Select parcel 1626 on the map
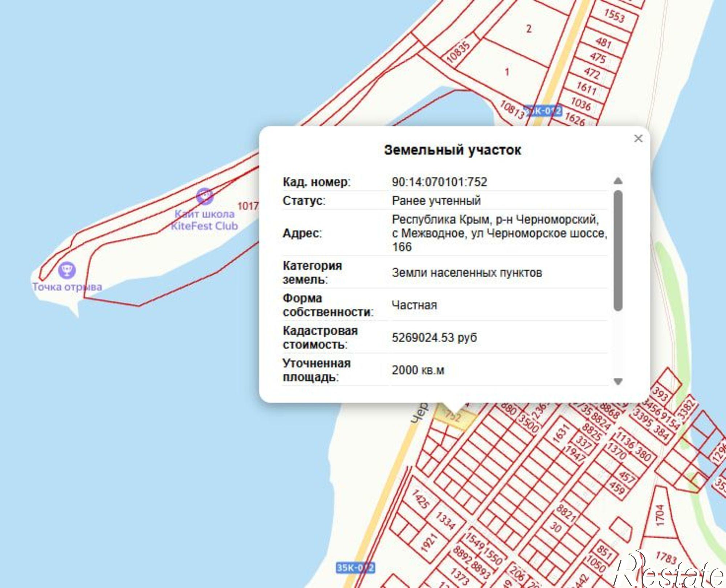The image size is (726, 588). tap(575, 119)
